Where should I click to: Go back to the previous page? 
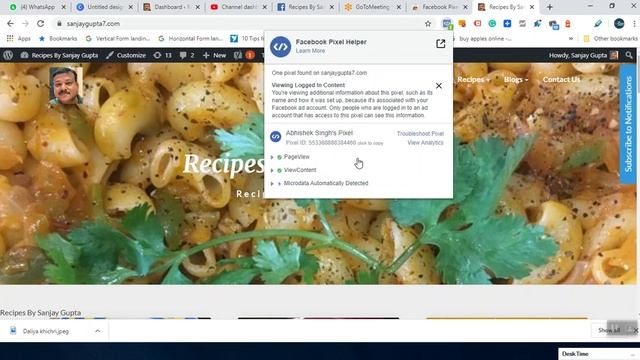(10, 24)
